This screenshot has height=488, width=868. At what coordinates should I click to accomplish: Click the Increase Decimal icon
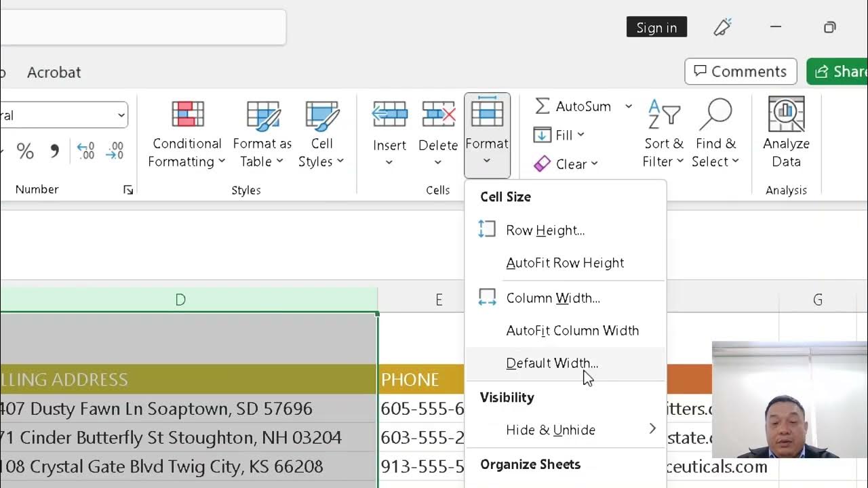(85, 151)
